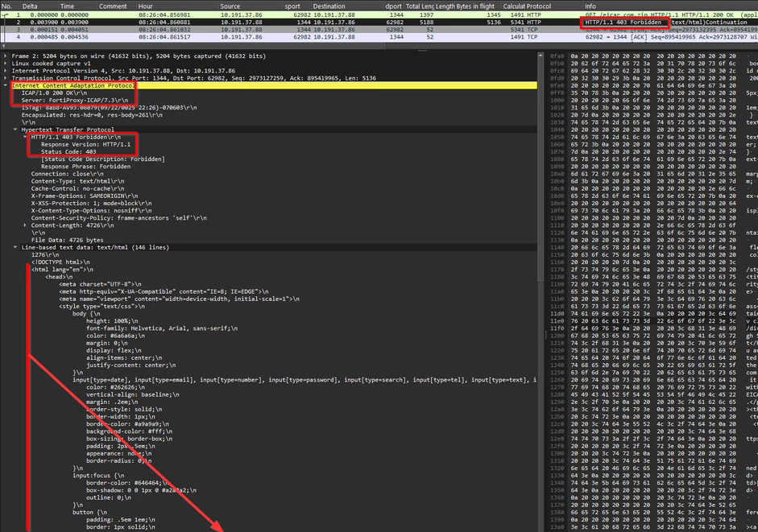The image size is (758, 532).
Task: Sort by the Info column header
Action: (670, 6)
